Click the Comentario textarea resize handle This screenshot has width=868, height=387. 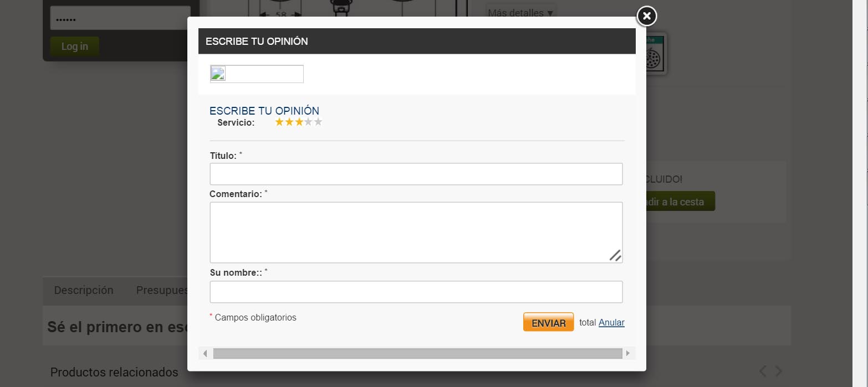tap(615, 255)
